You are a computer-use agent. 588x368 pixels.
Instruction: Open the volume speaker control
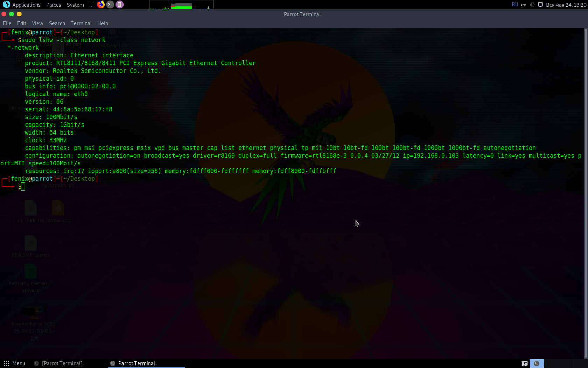(x=532, y=5)
